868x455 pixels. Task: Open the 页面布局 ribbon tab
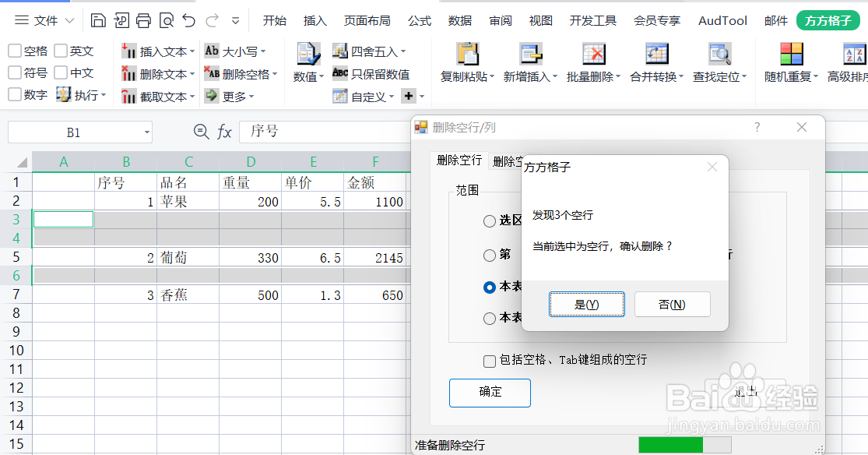pyautogui.click(x=367, y=20)
